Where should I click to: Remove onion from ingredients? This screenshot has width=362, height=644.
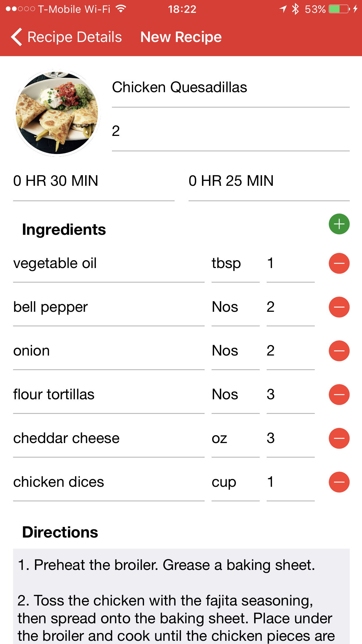pos(339,351)
